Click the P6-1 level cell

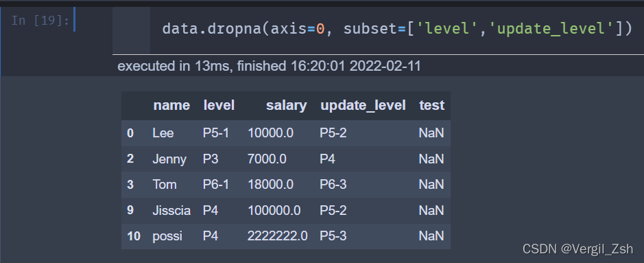pyautogui.click(x=215, y=185)
